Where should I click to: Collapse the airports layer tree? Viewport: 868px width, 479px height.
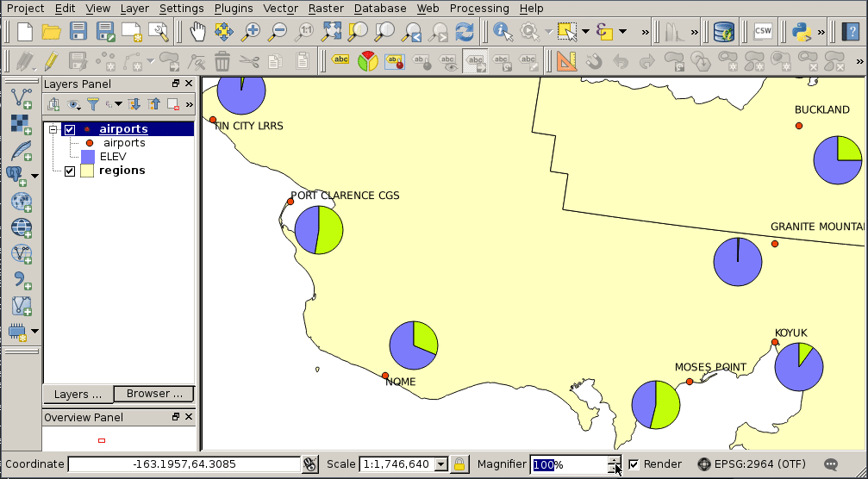(x=53, y=129)
